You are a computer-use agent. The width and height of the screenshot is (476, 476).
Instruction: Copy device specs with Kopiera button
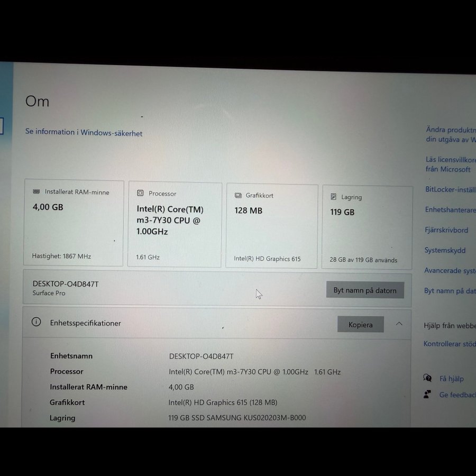(x=360, y=324)
